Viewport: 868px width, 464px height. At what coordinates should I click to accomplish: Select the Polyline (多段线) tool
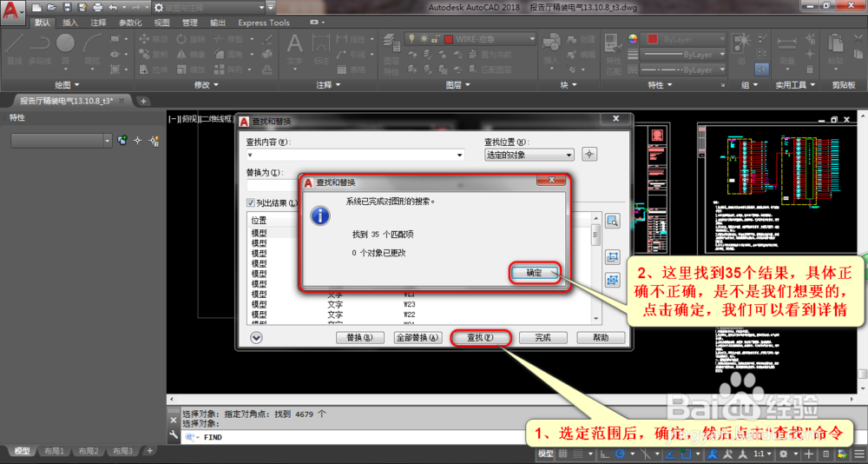[40, 49]
